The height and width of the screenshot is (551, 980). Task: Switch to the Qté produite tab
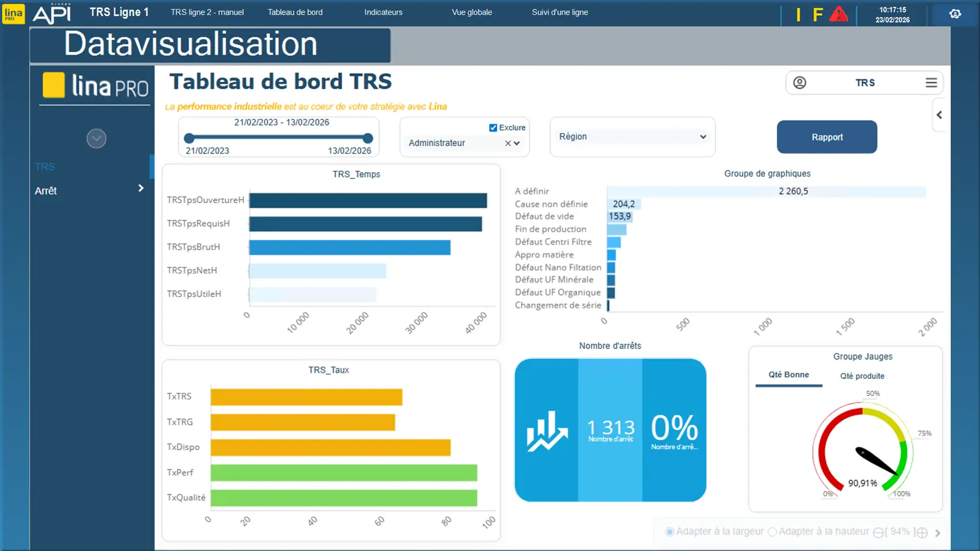862,376
